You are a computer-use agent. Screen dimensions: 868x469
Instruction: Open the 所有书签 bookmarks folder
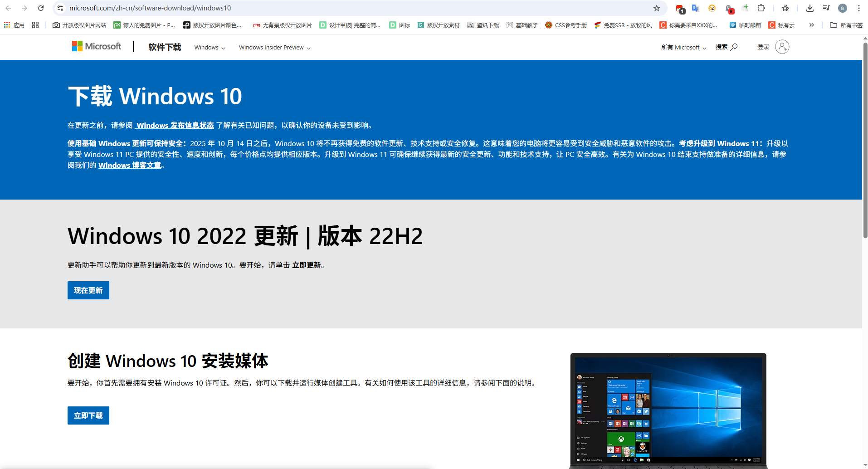coord(846,25)
